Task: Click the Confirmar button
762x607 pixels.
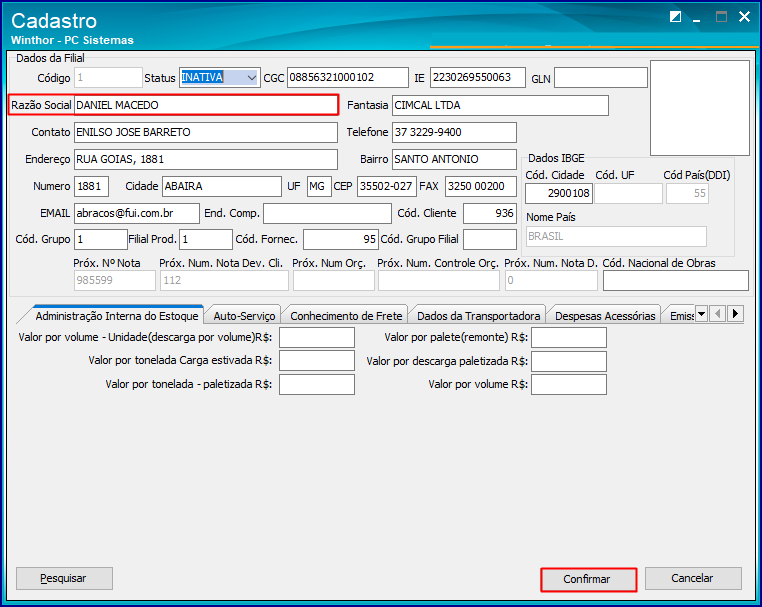Action: pyautogui.click(x=588, y=579)
